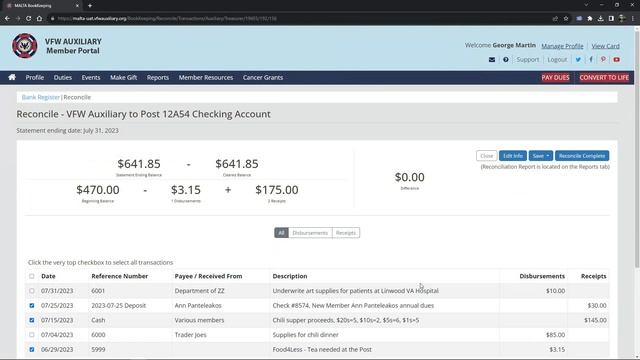Open the Cancer Grants menu
Screen dimensions: 640x360
point(263,77)
